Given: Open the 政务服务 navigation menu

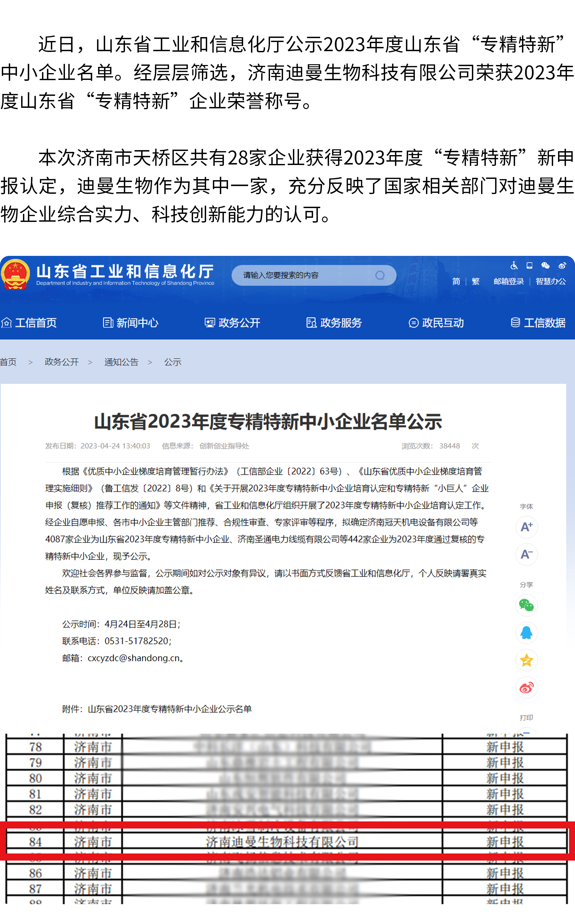Looking at the screenshot, I should click(334, 323).
